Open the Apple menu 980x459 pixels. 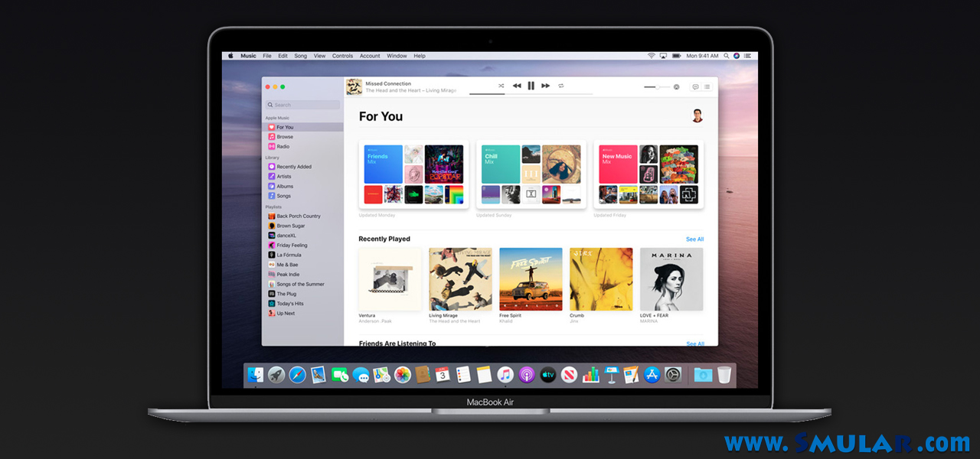click(x=230, y=56)
